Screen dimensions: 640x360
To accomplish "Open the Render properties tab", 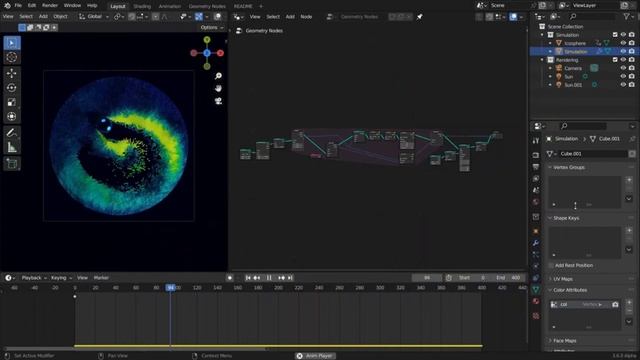I will point(536,155).
